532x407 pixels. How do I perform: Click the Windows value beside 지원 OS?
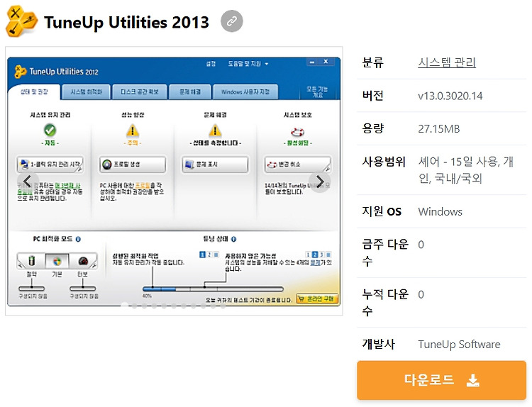pos(440,212)
